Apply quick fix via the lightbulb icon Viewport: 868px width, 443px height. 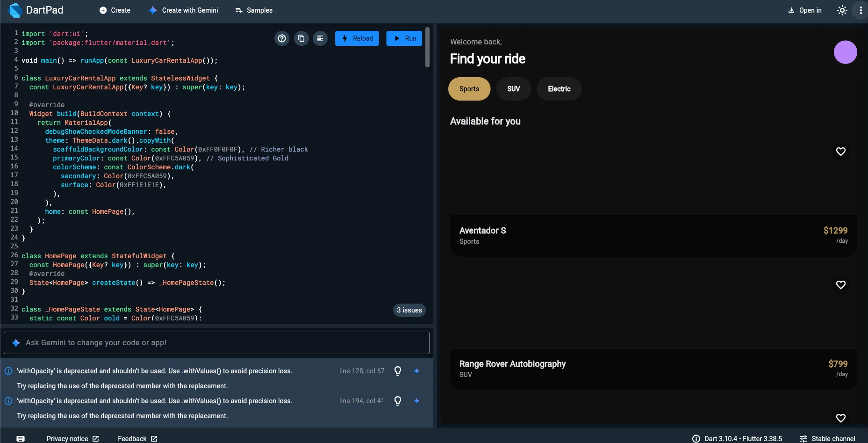(x=398, y=370)
